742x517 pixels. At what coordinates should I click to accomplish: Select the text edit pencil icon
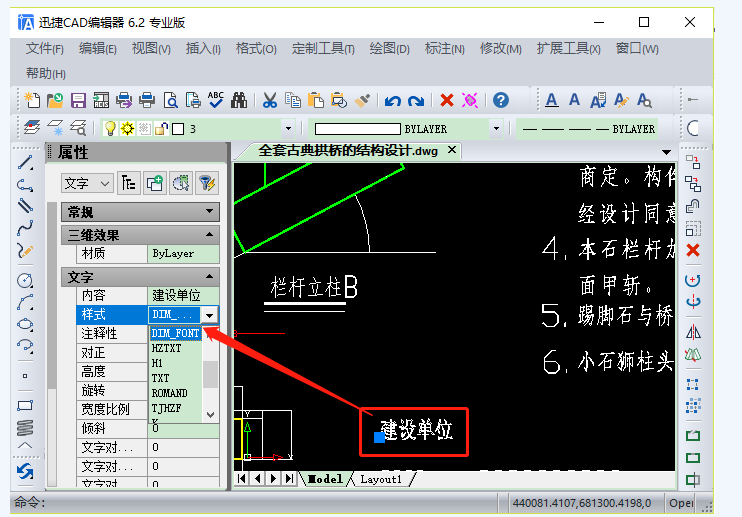point(621,100)
